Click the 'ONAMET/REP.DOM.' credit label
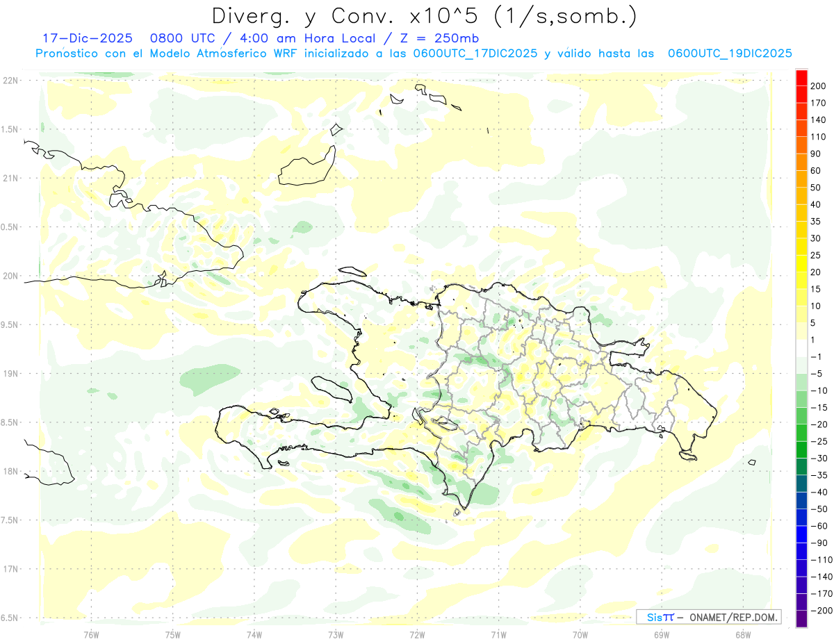Screen dimensions: 834x644 tap(733, 617)
